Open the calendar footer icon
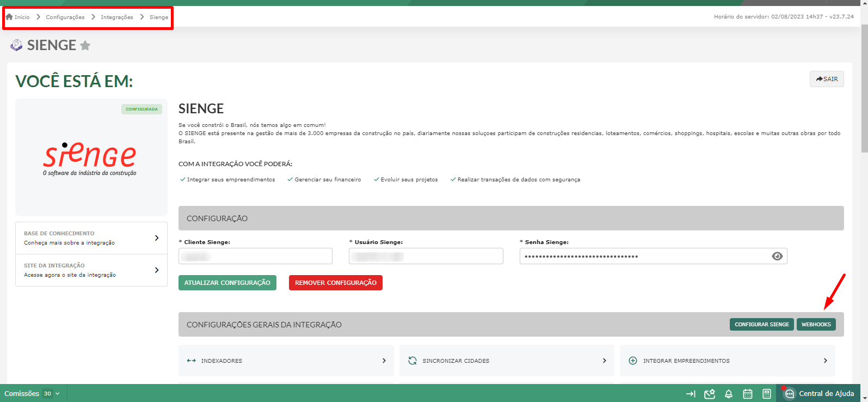This screenshot has width=868, height=402. pyautogui.click(x=748, y=394)
